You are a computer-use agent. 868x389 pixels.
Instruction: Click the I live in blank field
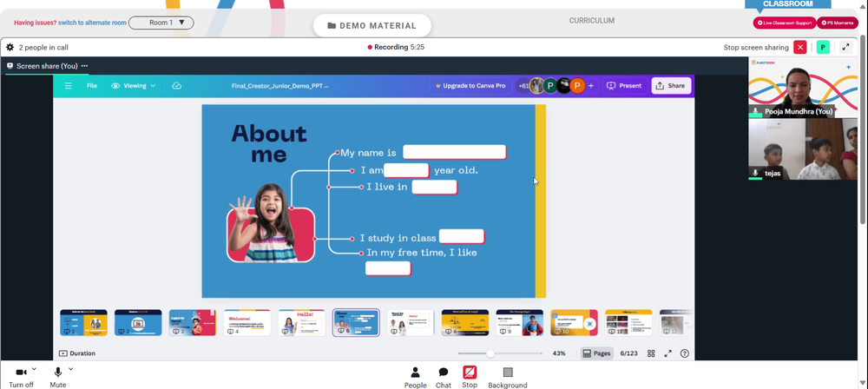[x=435, y=188]
